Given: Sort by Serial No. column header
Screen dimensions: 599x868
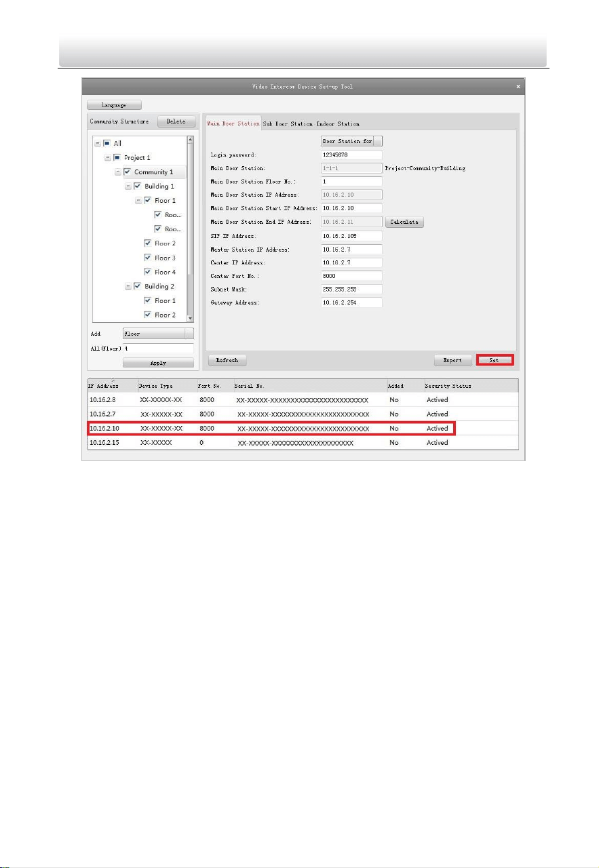Looking at the screenshot, I should 309,386.
